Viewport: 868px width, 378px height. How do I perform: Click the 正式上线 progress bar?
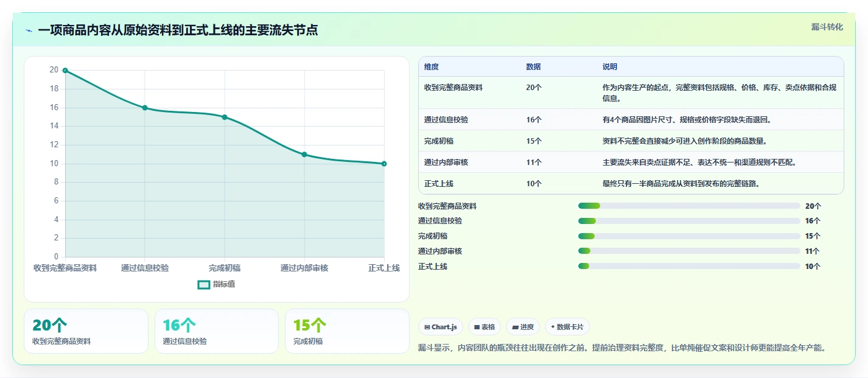click(689, 266)
